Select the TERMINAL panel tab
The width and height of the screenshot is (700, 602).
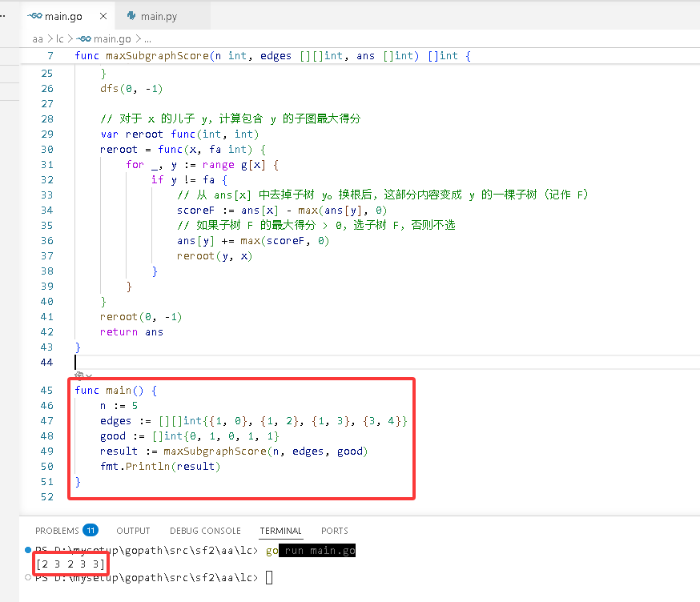[x=281, y=531]
